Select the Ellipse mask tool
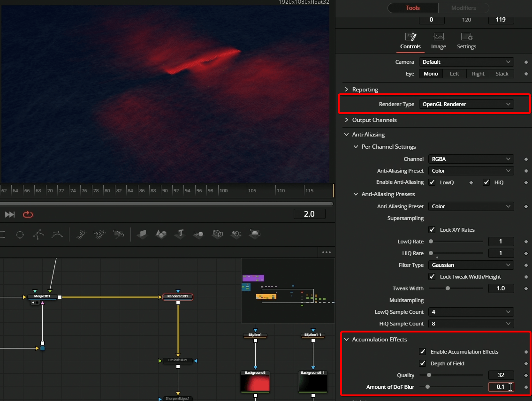This screenshot has width=532, height=401. tap(20, 234)
